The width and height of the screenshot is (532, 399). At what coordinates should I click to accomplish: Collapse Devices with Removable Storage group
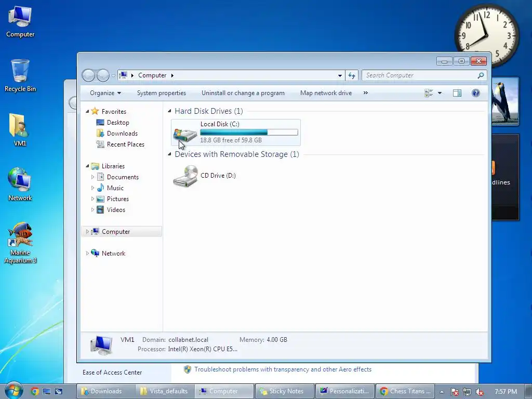(170, 154)
